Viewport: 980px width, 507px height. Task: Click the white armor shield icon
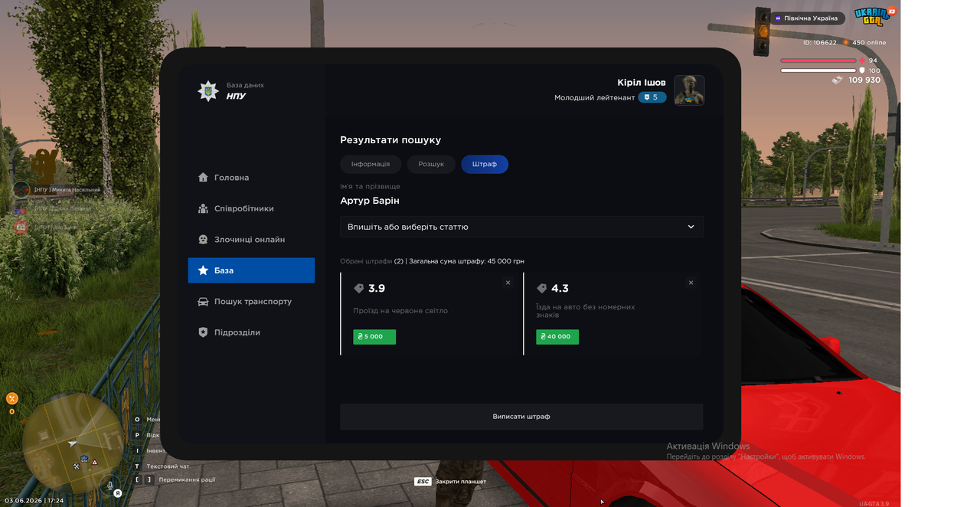coord(862,70)
